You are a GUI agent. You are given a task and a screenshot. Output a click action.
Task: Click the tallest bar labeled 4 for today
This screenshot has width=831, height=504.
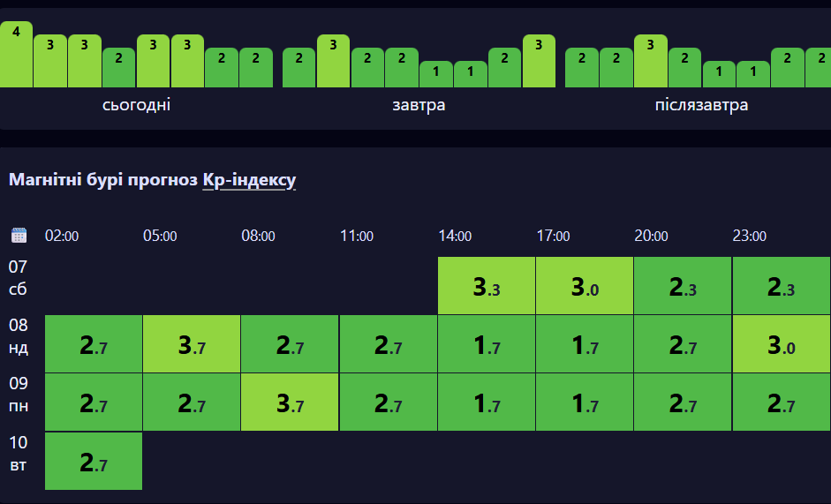tap(16, 55)
